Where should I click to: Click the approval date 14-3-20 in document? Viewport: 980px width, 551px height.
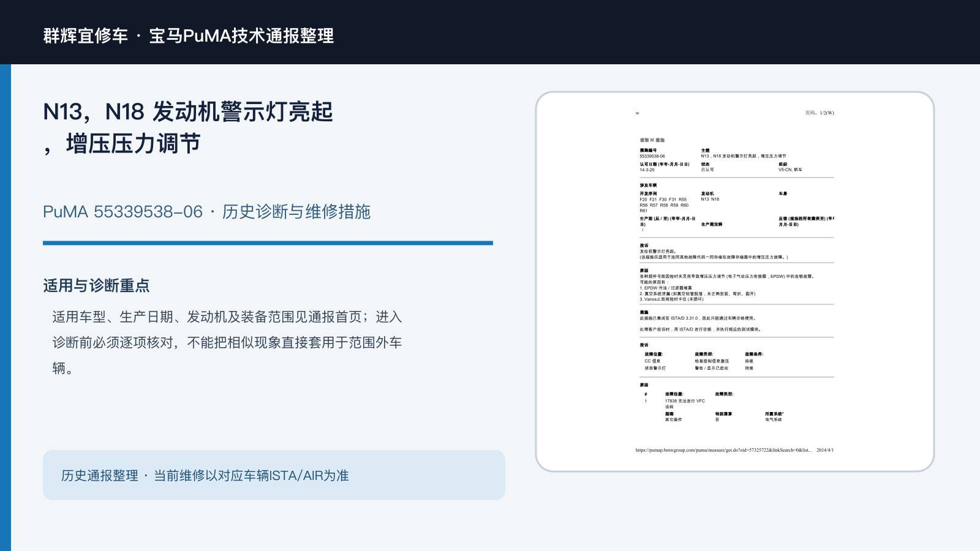[x=647, y=170]
